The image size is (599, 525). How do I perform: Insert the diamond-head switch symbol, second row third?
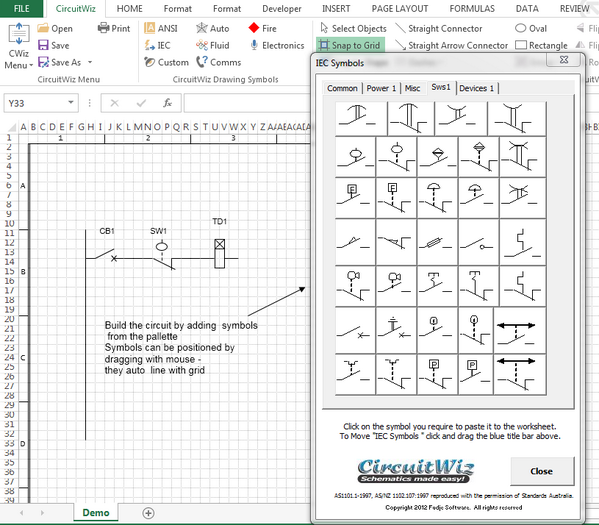tap(437, 157)
